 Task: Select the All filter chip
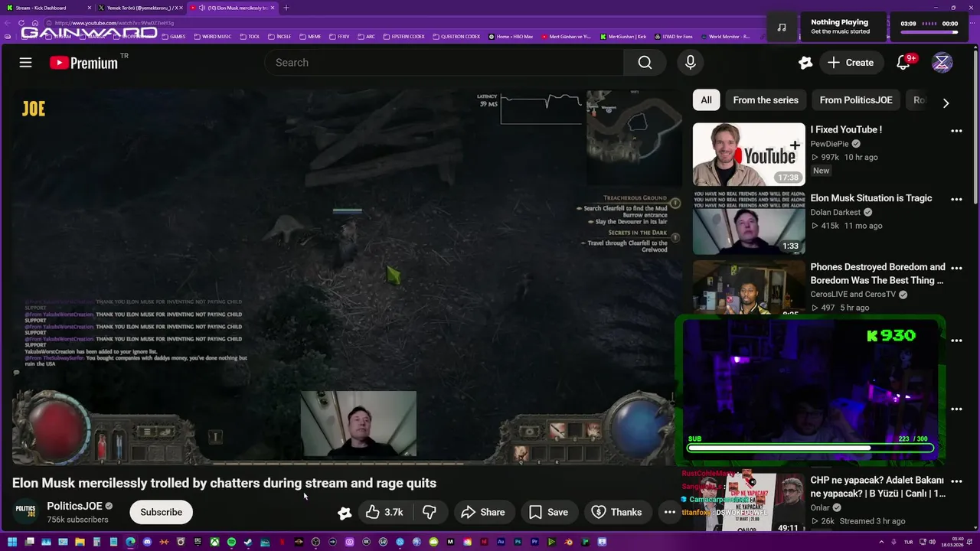tap(706, 100)
